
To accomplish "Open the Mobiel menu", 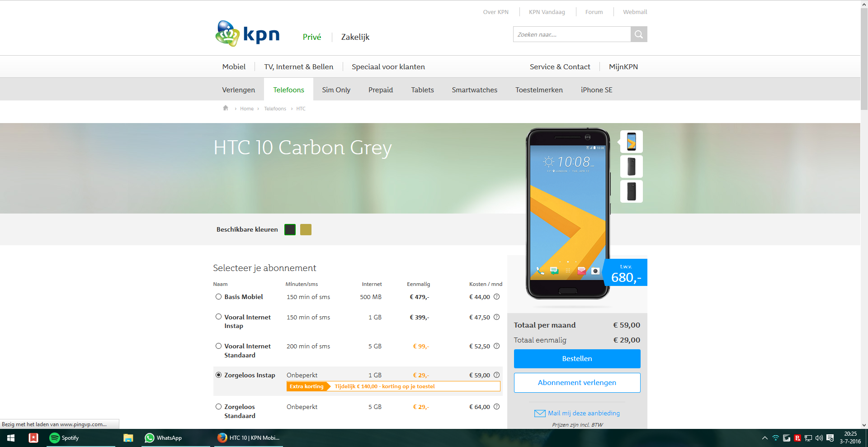I will 234,67.
